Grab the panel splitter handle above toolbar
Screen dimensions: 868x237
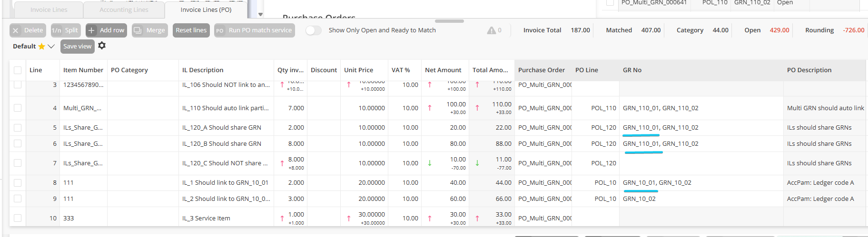[449, 21]
